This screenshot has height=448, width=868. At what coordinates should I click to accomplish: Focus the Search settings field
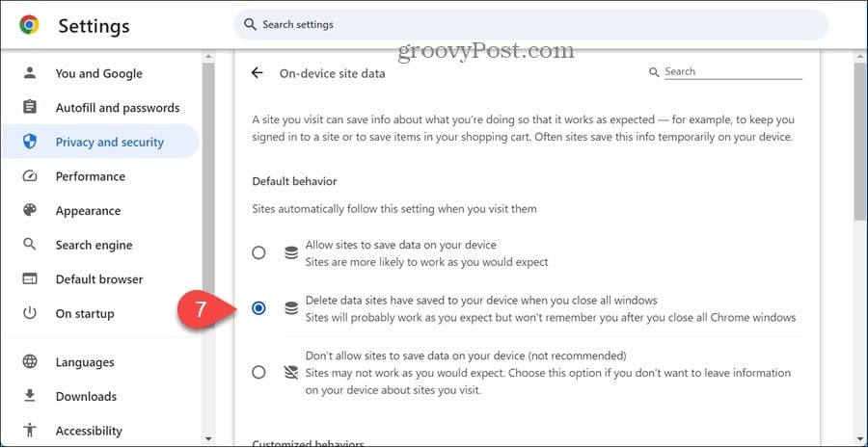pos(530,25)
